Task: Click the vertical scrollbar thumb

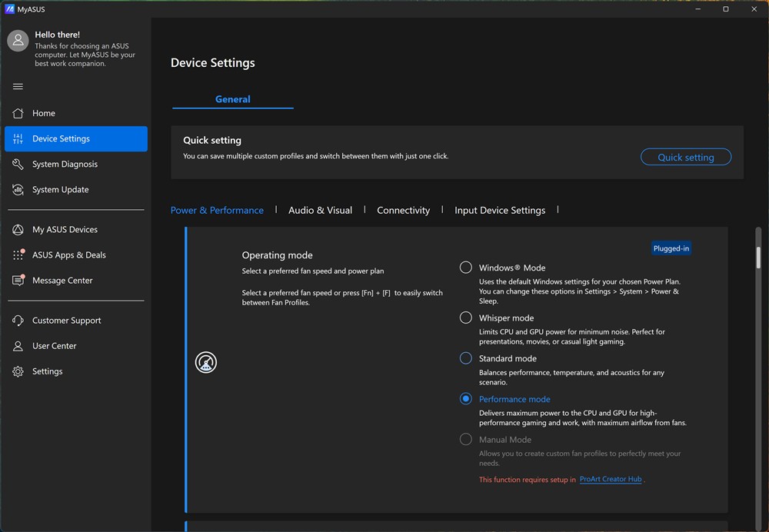Action: pos(758,257)
